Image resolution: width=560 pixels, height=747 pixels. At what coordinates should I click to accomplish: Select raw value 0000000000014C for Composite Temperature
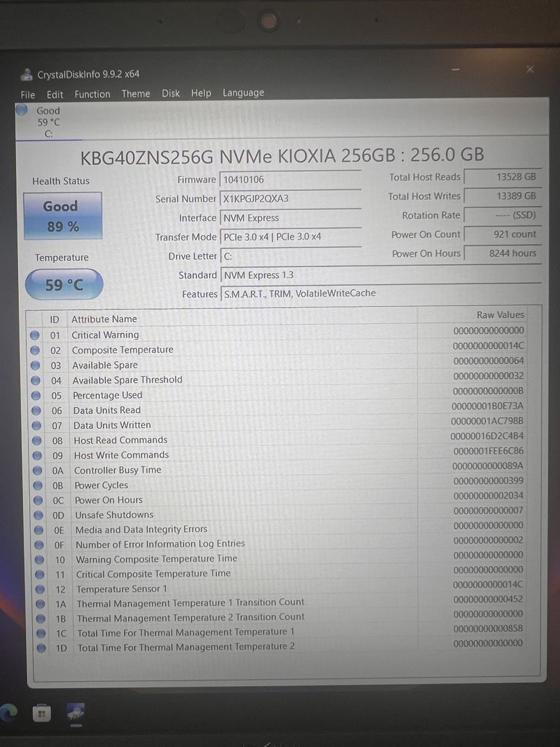coord(488,345)
